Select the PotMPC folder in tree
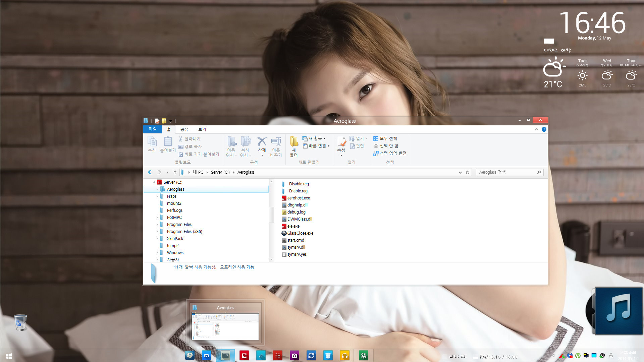The image size is (644, 362). click(x=174, y=218)
